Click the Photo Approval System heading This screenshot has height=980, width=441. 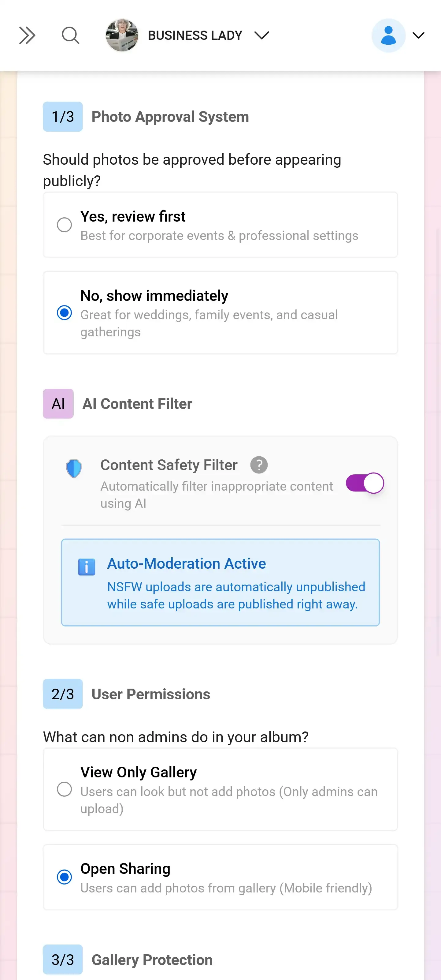170,116
